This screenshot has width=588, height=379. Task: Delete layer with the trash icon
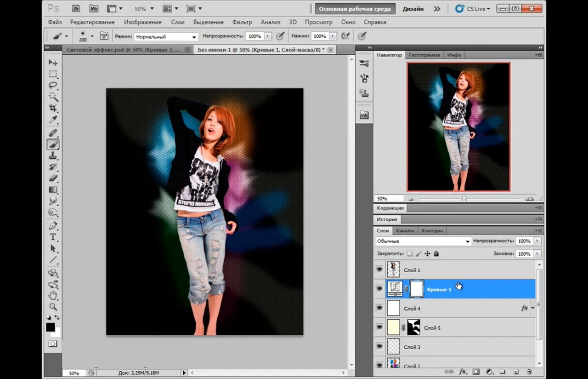[529, 372]
